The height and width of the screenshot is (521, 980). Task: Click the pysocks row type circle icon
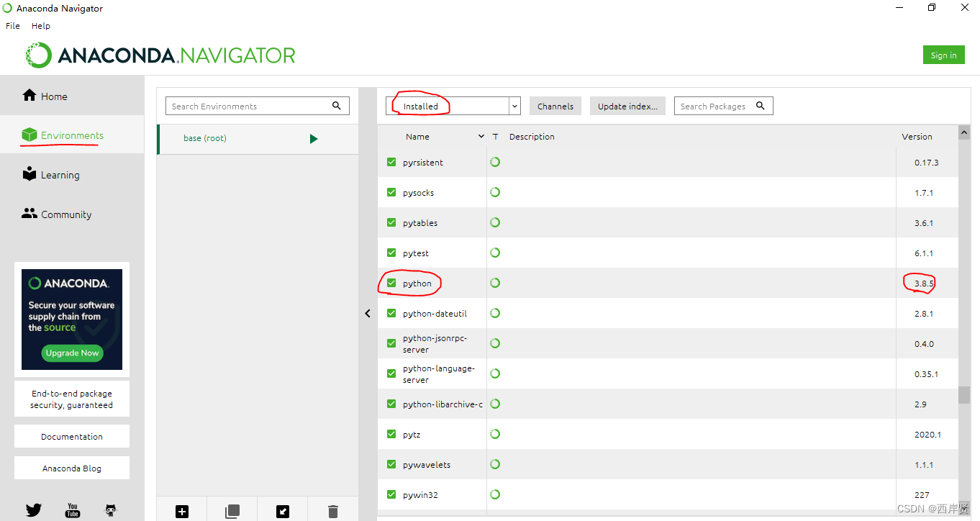[495, 192]
